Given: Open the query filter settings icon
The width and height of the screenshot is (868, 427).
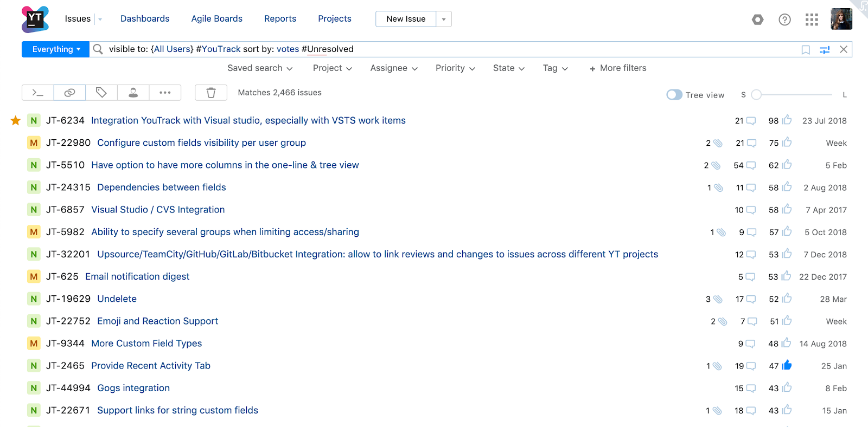Looking at the screenshot, I should 825,50.
